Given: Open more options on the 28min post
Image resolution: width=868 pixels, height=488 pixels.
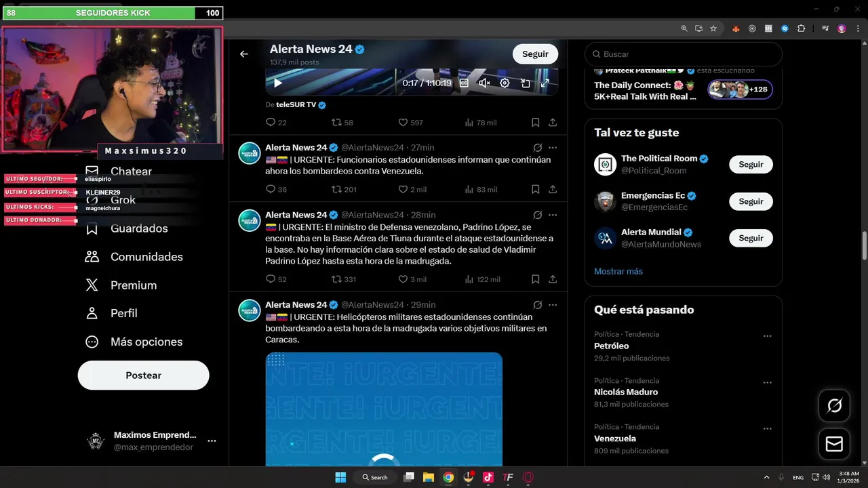Looking at the screenshot, I should pos(553,215).
